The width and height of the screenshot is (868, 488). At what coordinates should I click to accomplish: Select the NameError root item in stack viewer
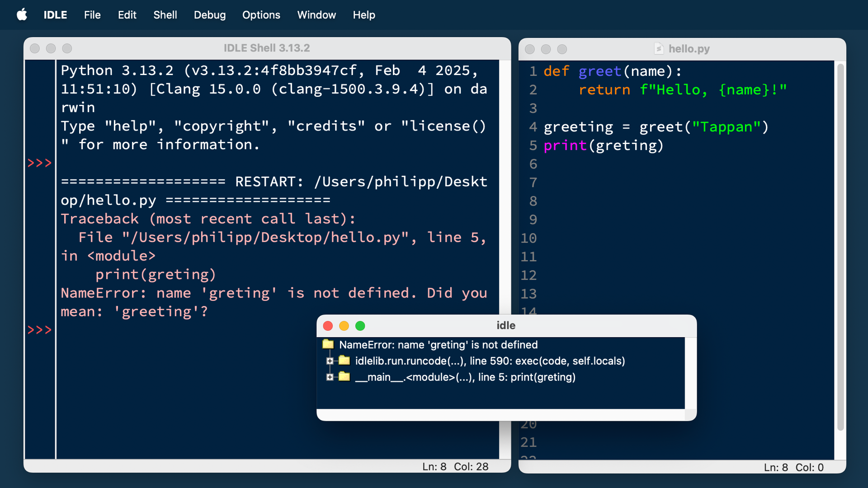(x=438, y=344)
